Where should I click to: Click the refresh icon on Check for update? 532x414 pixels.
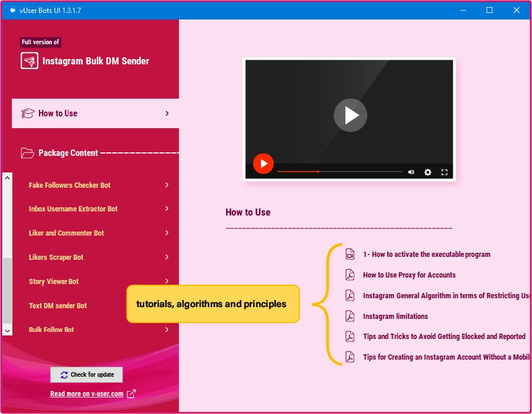coord(64,374)
